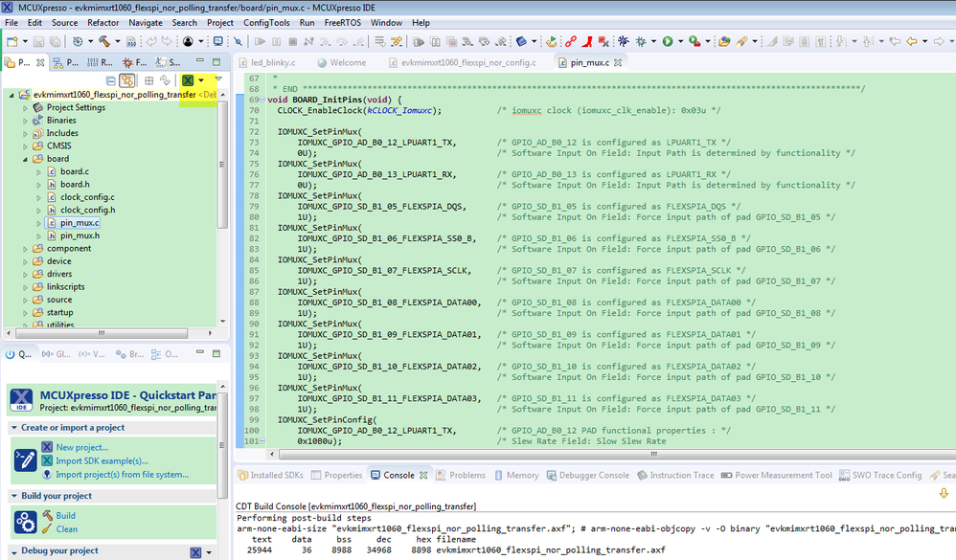Click the Clean link in Quickstart Panel
956x560 pixels.
coord(67,528)
